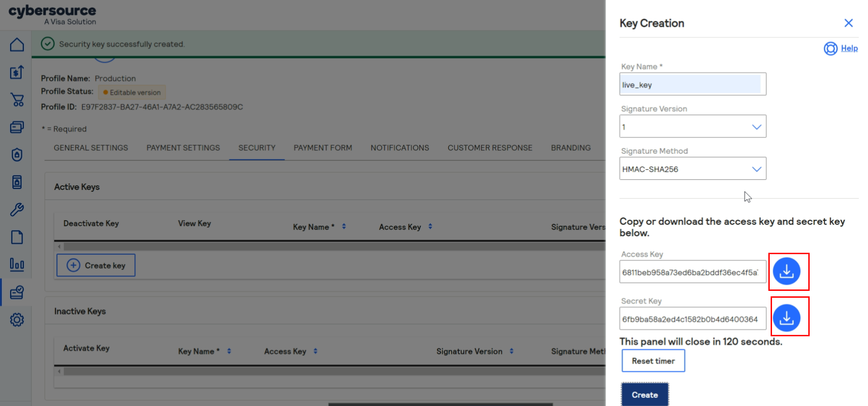Open the settings gear sidebar icon
Viewport: 868px width, 406px height.
pyautogui.click(x=17, y=320)
